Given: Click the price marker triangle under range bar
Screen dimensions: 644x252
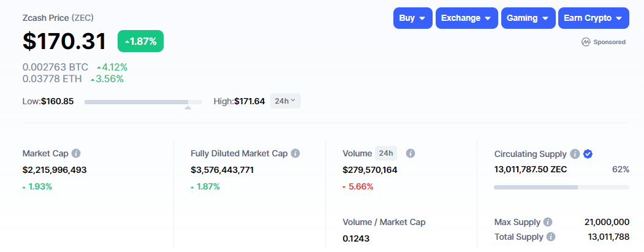Looking at the screenshot, I should click(188, 108).
